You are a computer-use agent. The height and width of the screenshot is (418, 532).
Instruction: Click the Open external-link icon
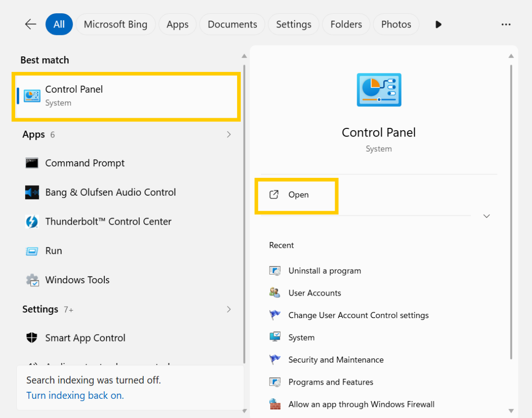coord(274,195)
